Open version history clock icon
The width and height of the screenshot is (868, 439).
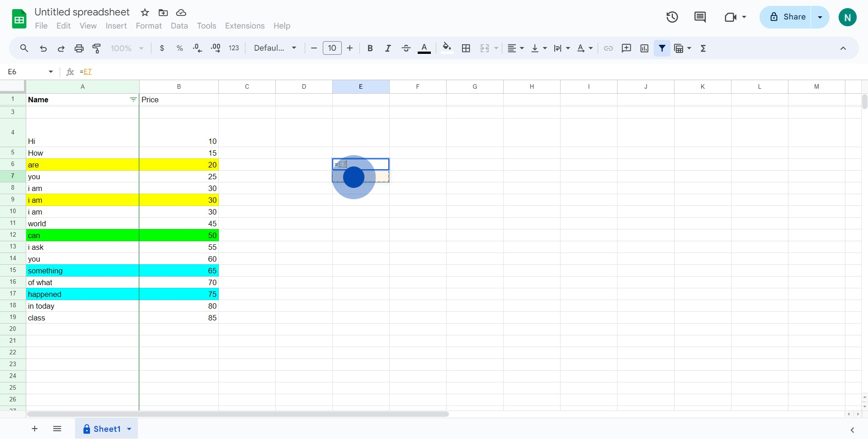(672, 17)
